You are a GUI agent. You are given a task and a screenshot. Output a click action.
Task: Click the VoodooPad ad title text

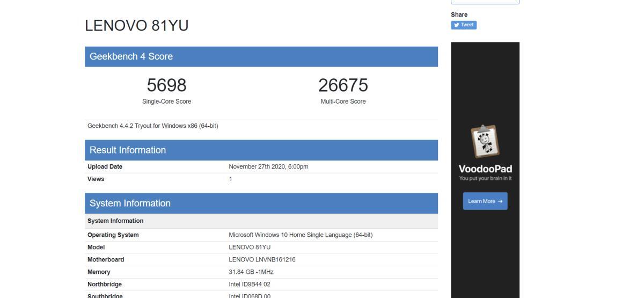click(485, 169)
